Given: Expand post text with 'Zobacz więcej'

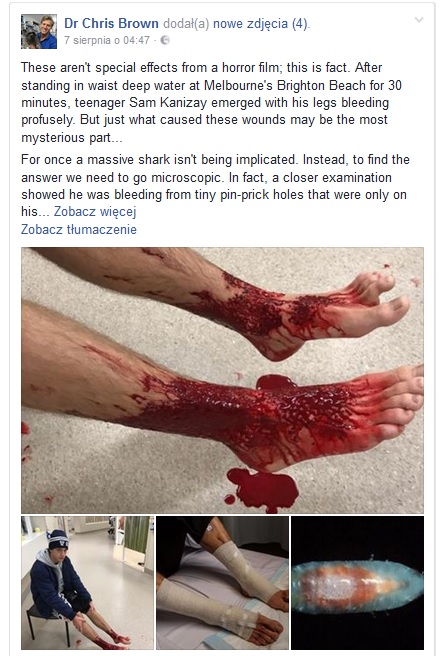Looking at the screenshot, I should (95, 212).
